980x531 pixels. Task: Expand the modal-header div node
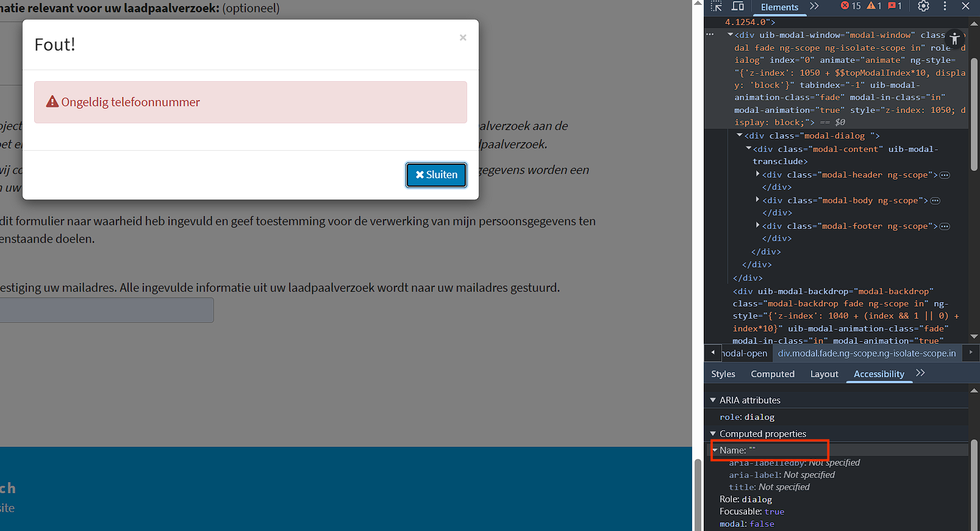pyautogui.click(x=757, y=175)
